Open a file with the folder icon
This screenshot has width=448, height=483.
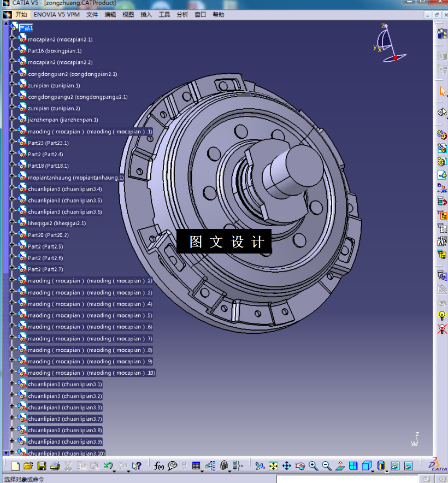(28, 466)
